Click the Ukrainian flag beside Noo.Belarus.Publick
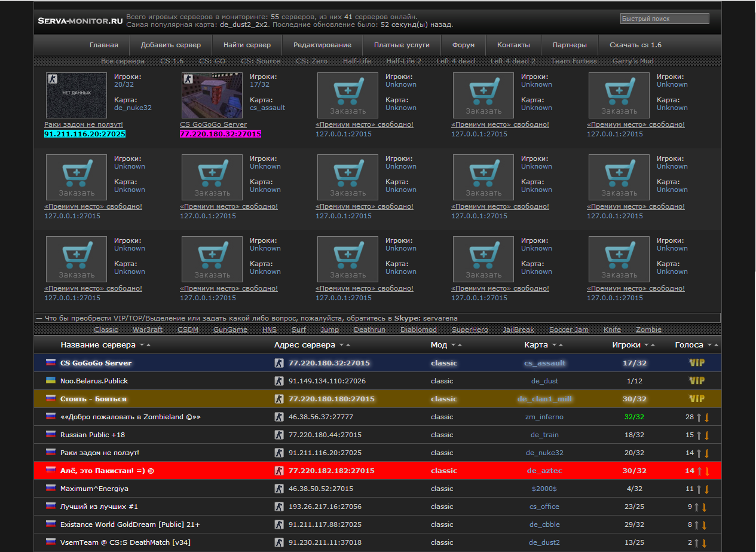The width and height of the screenshot is (756, 552). 51,381
